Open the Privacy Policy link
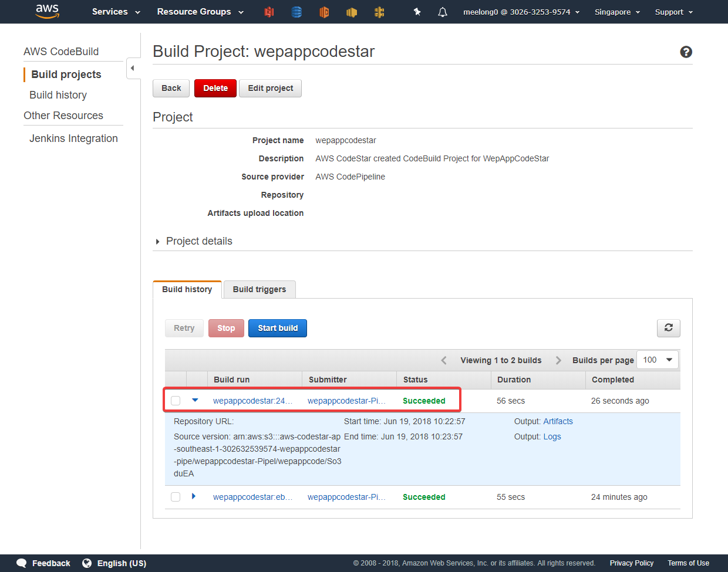This screenshot has width=728, height=572. (632, 563)
